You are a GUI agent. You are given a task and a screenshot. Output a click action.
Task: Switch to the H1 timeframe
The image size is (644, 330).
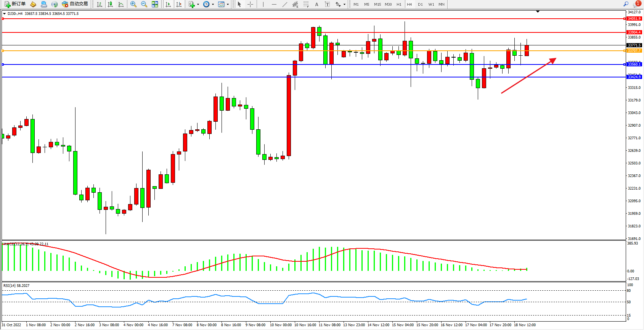[399, 4]
